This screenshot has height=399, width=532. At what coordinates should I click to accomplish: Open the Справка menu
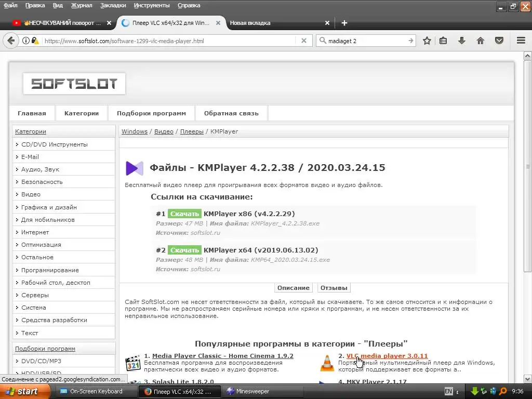[x=189, y=5]
